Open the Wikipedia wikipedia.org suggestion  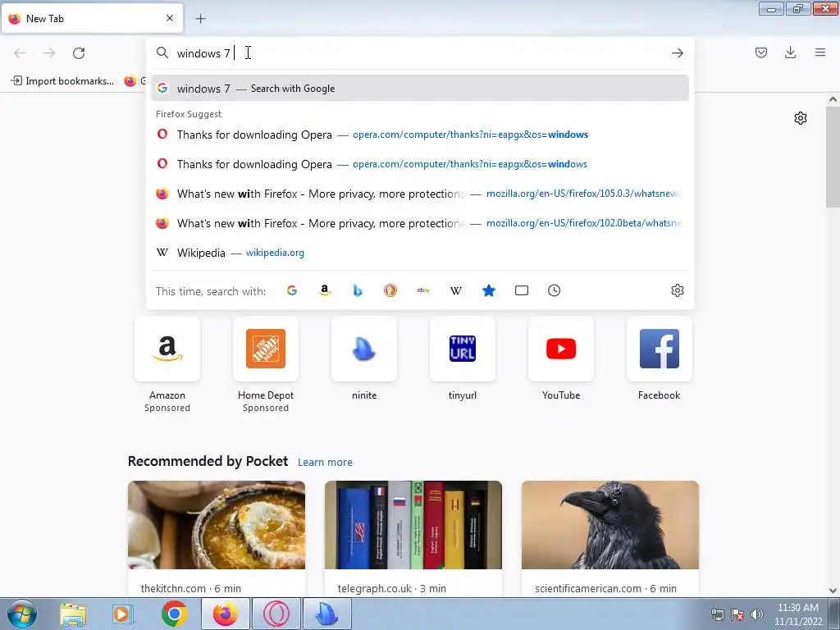pyautogui.click(x=420, y=253)
